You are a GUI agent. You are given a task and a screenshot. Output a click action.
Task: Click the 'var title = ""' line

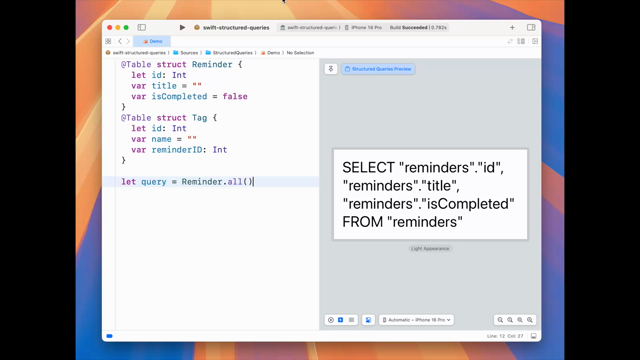pos(167,86)
